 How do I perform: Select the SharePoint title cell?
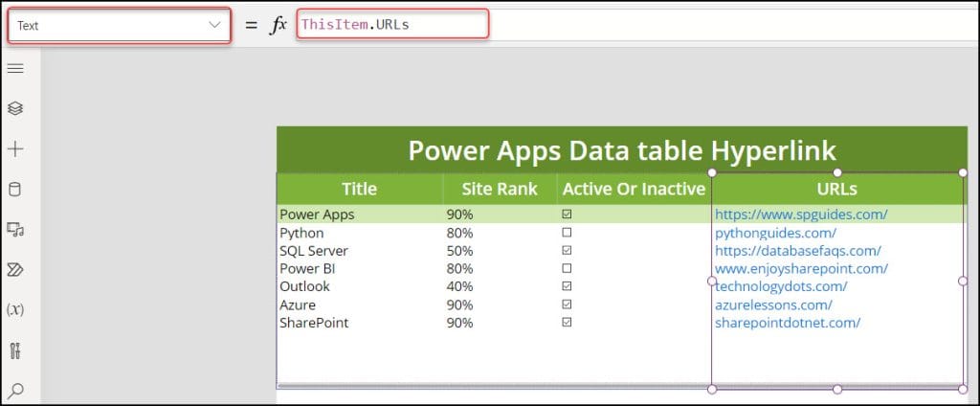point(314,323)
